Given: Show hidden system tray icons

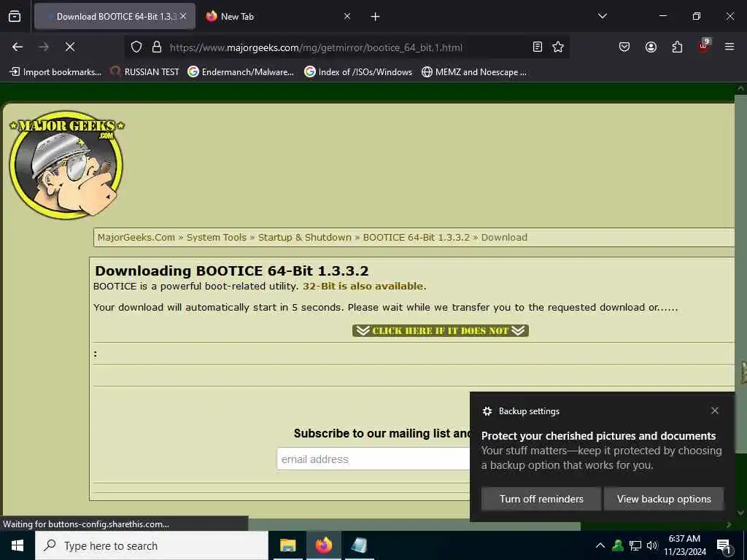Looking at the screenshot, I should click(x=600, y=545).
